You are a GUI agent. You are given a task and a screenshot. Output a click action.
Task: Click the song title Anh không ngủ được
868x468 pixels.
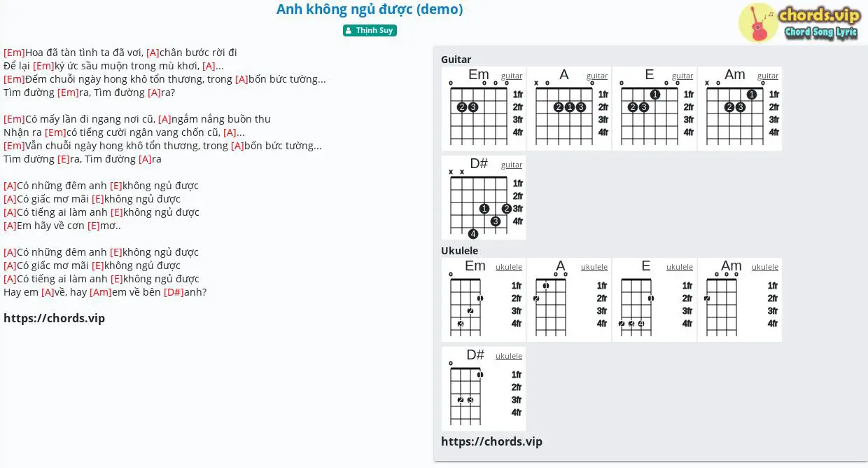pyautogui.click(x=370, y=10)
